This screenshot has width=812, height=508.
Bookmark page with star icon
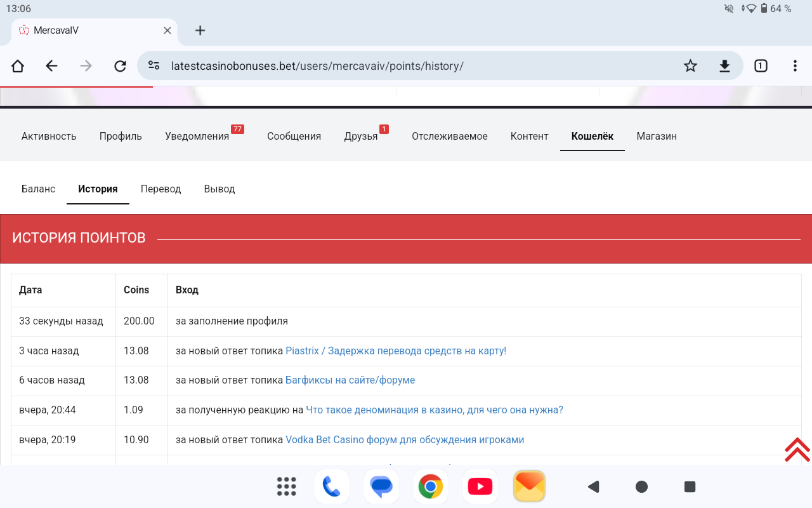690,66
